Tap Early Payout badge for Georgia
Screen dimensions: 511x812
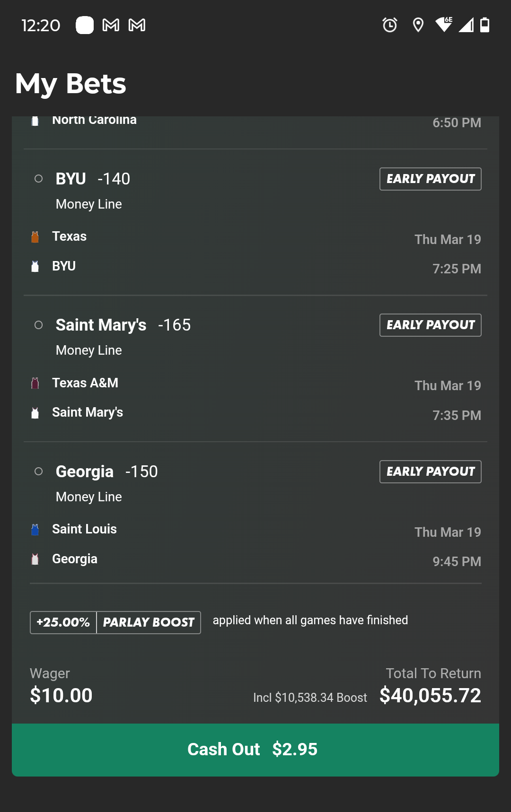[x=430, y=471]
